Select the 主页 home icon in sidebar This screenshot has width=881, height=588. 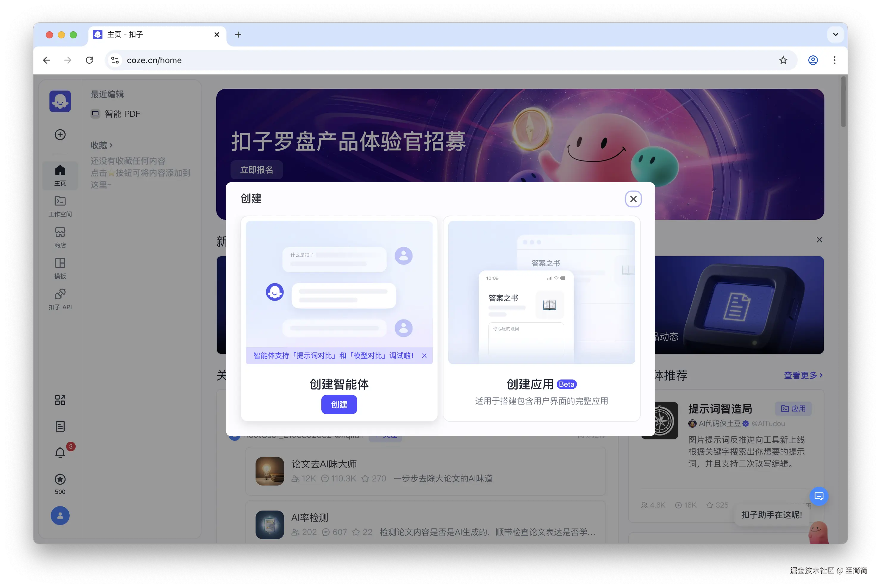click(60, 175)
